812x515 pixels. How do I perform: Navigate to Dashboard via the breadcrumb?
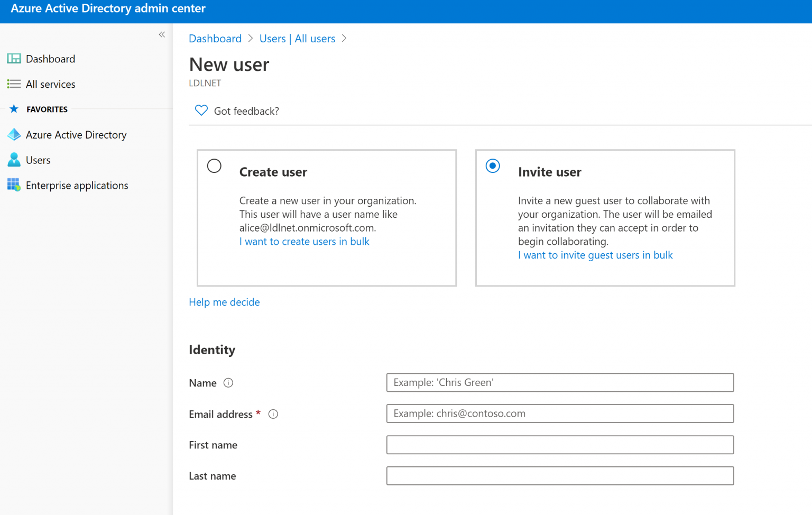click(x=215, y=39)
